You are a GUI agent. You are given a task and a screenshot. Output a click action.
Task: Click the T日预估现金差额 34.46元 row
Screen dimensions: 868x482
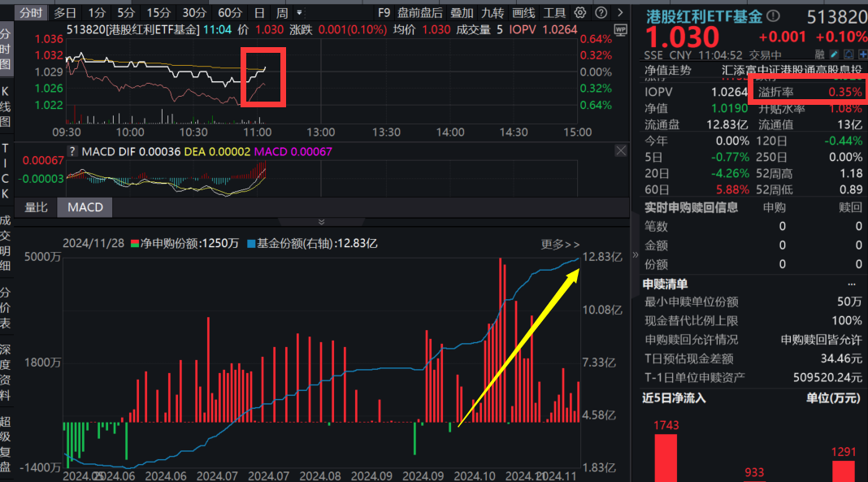click(753, 358)
